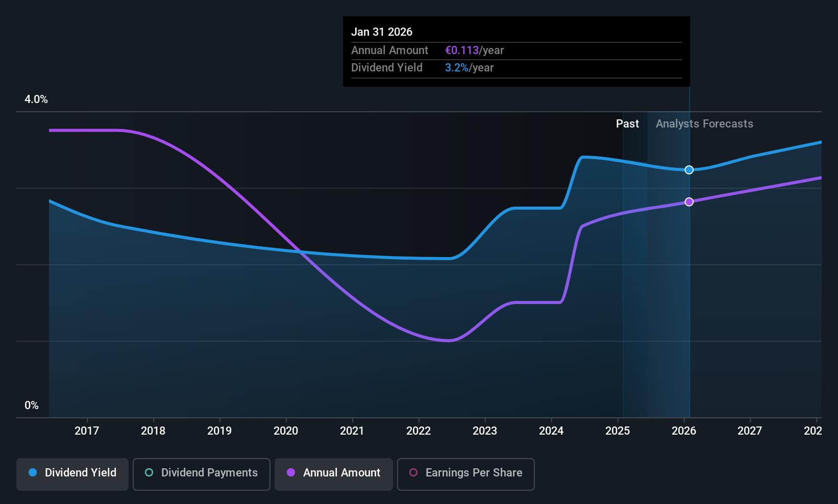Viewport: 838px width, 504px height.
Task: Click the 3.2%/year tooltip value
Action: pyautogui.click(x=470, y=68)
